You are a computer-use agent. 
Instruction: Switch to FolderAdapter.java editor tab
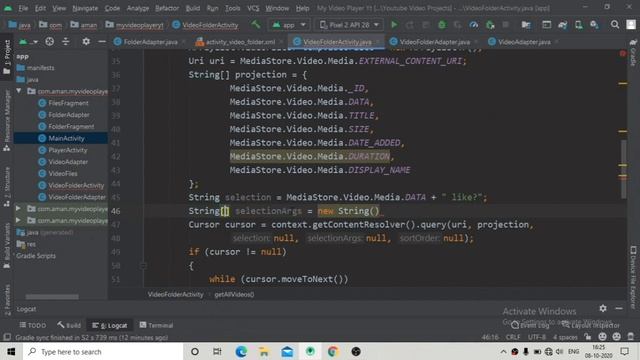pos(150,42)
